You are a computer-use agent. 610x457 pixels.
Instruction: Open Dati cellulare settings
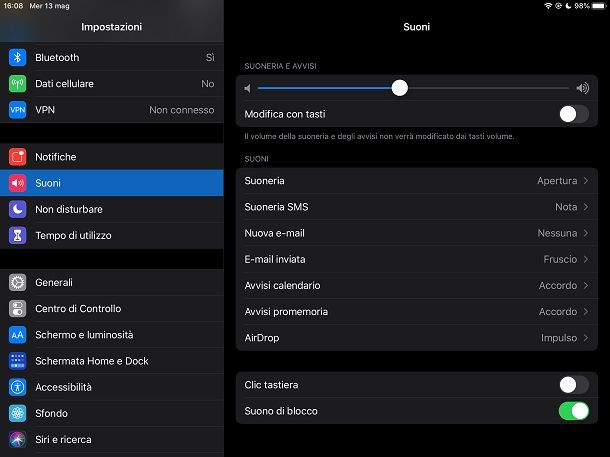(x=112, y=84)
